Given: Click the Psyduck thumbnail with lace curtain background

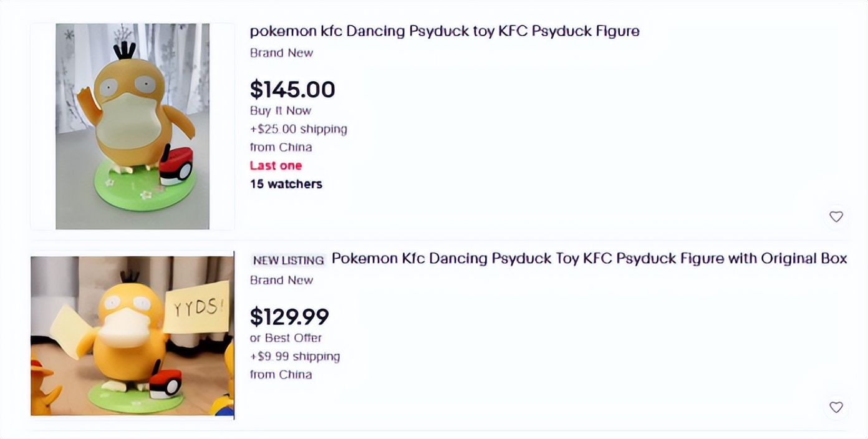Looking at the screenshot, I should (x=132, y=127).
